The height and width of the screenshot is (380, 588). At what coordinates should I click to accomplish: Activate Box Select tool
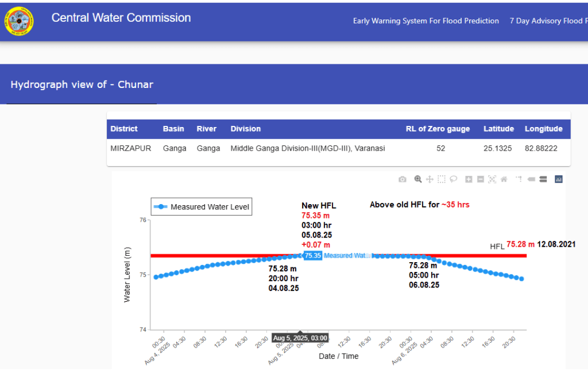441,179
